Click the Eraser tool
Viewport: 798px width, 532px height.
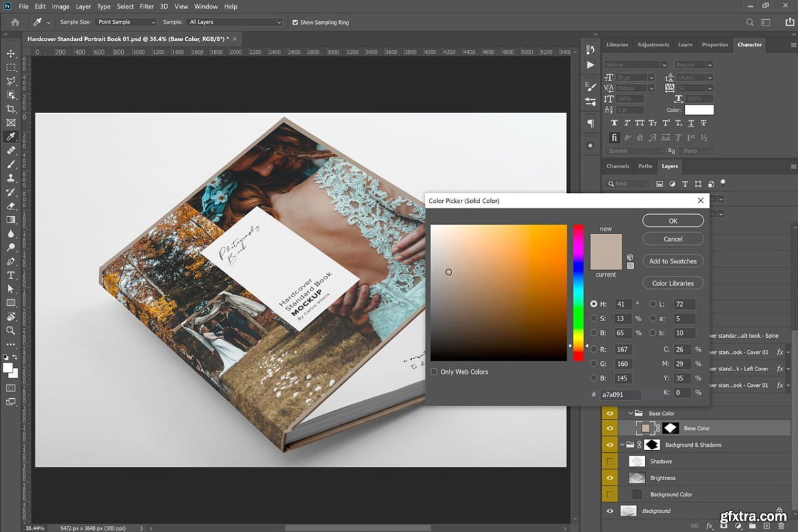(x=11, y=206)
